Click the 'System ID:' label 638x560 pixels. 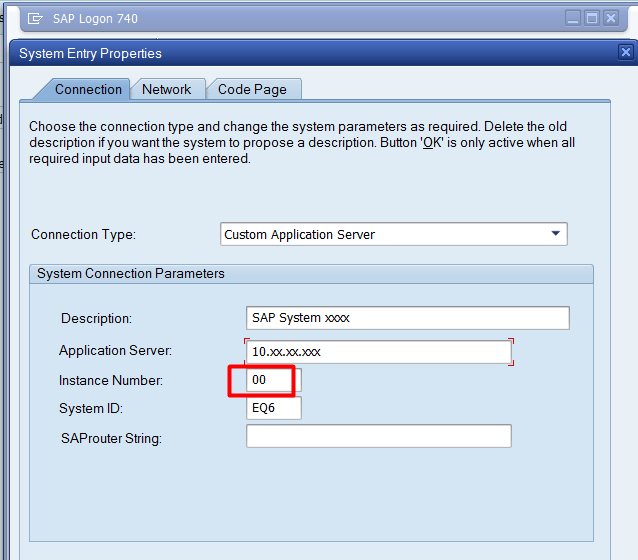pos(91,408)
